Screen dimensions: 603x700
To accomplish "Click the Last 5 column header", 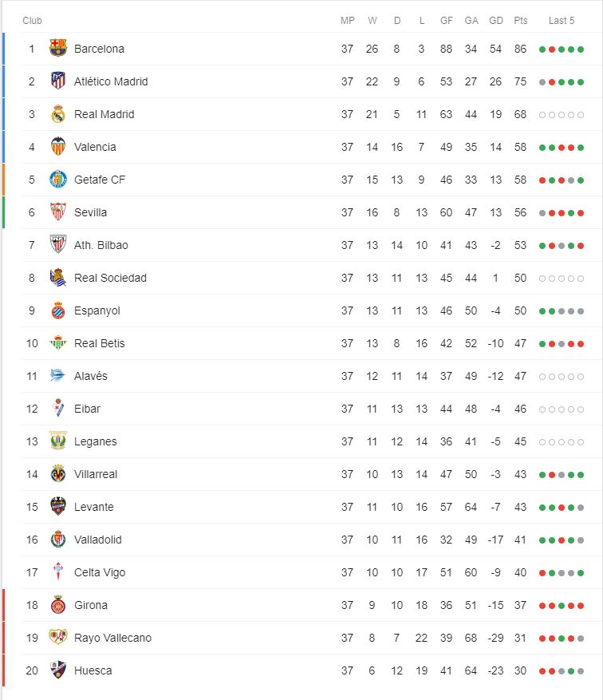I will point(561,21).
